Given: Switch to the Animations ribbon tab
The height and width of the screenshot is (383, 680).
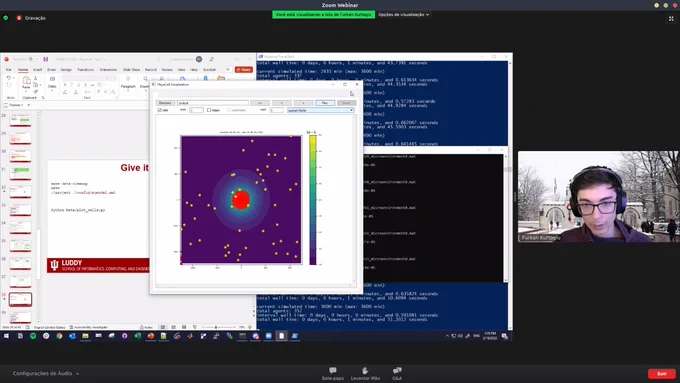Looking at the screenshot, I should (x=108, y=69).
